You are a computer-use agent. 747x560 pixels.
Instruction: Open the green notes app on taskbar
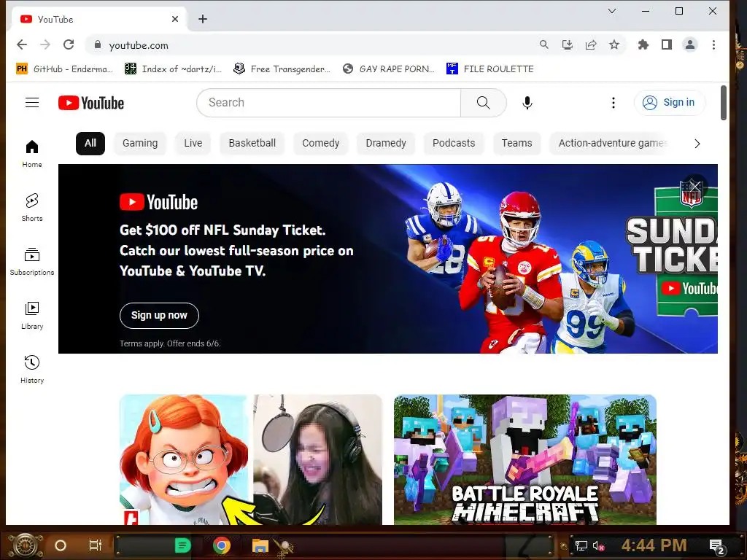[182, 545]
